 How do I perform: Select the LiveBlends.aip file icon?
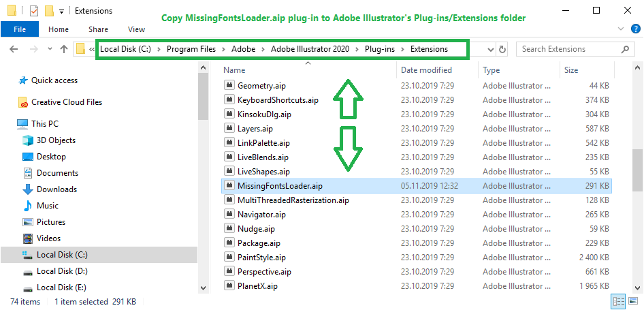tap(229, 157)
